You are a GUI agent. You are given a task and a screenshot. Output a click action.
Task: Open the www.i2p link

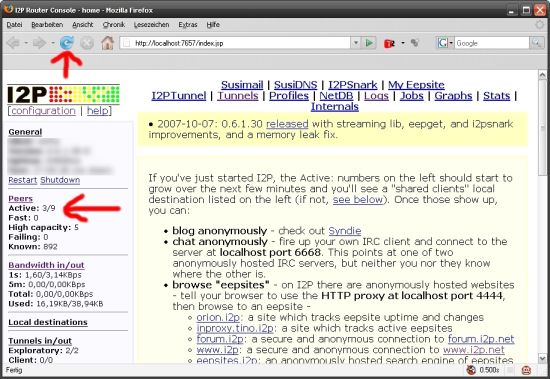coord(217,350)
